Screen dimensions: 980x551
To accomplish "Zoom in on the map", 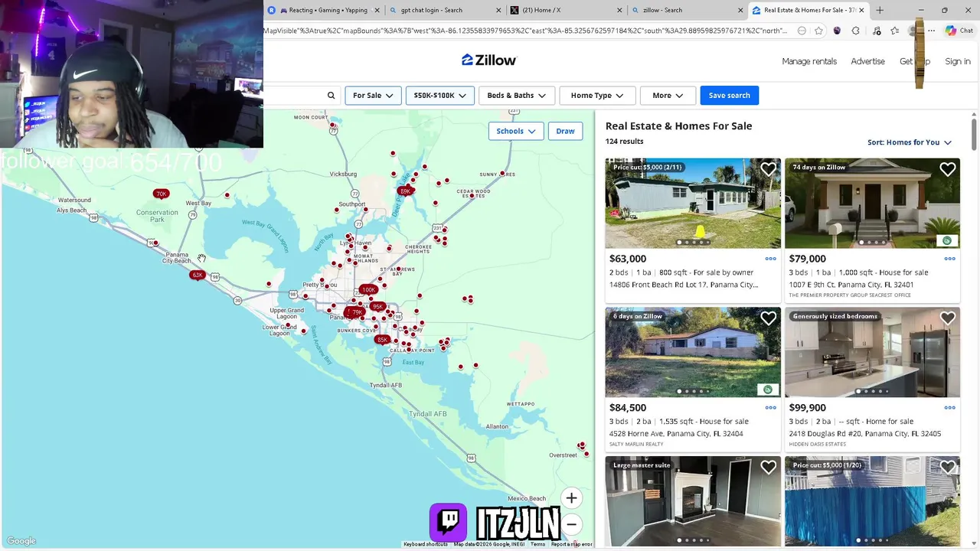I will 571,498.
